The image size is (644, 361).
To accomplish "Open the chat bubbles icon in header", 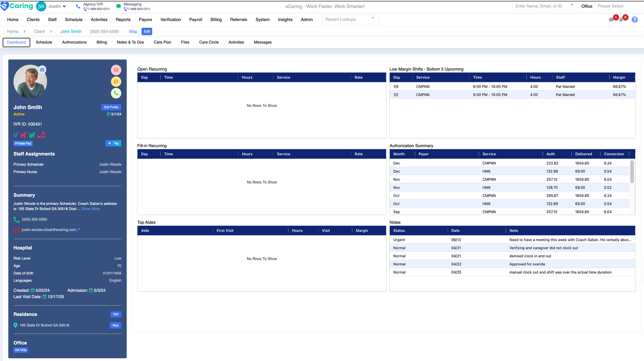I will pyautogui.click(x=611, y=19).
